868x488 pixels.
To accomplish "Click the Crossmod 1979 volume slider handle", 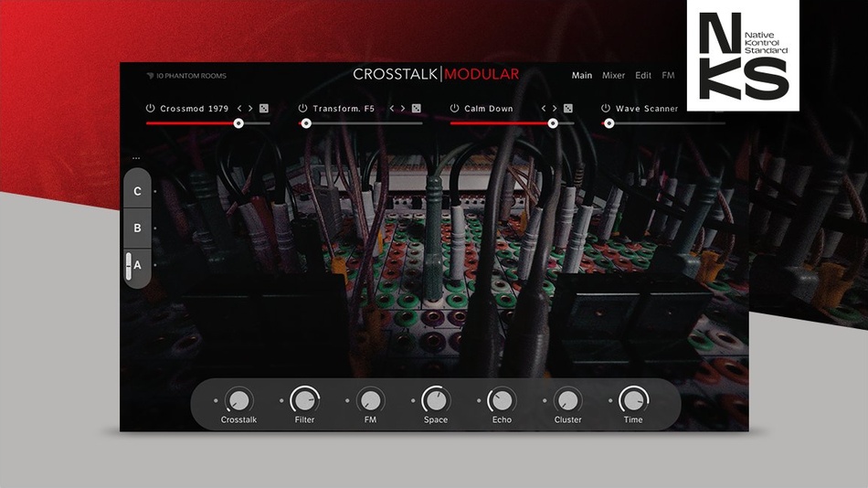I will (238, 122).
